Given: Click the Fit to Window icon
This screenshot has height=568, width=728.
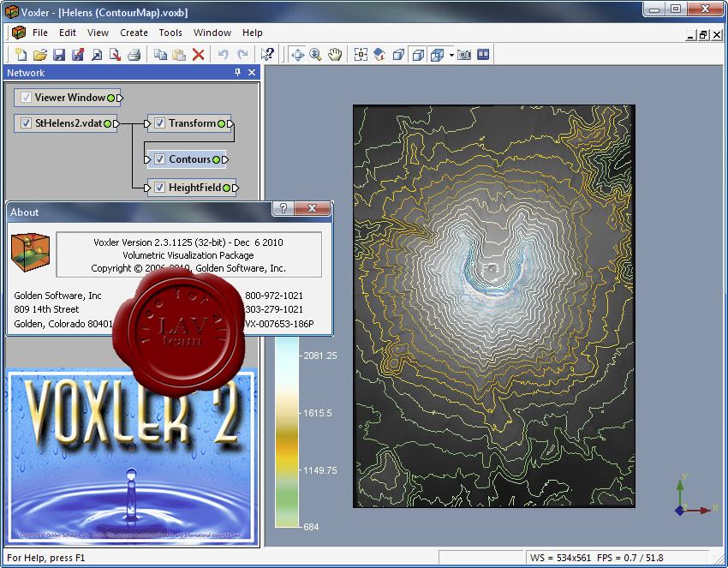Looking at the screenshot, I should pos(361,55).
